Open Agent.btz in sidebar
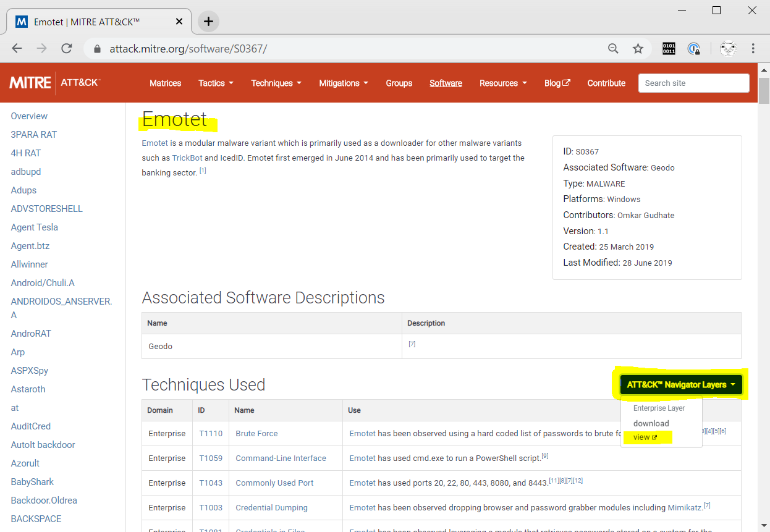The height and width of the screenshot is (532, 770). pos(30,246)
